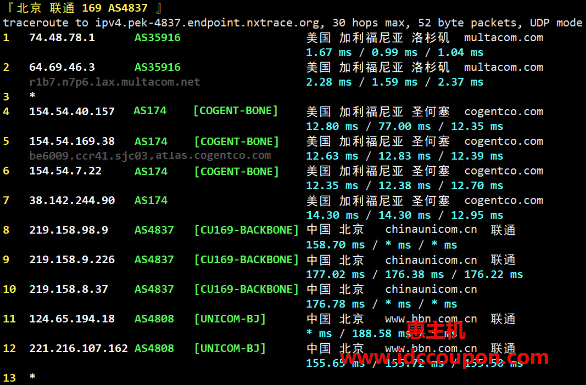This screenshot has height=385, width=586.
Task: Click IP address 219.158.8.37
Action: pos(69,289)
